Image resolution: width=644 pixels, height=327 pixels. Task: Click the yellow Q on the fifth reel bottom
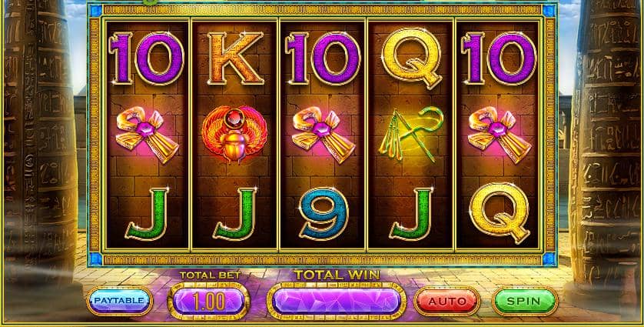tap(499, 212)
